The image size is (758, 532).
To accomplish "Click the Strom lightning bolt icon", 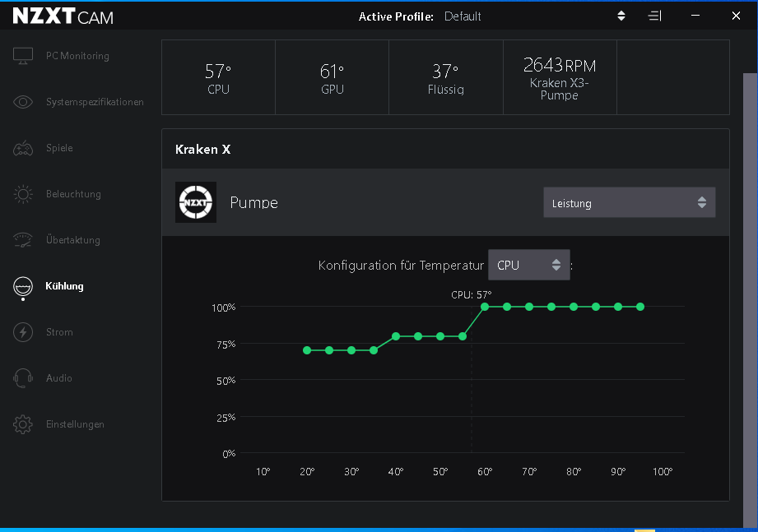I will click(23, 332).
